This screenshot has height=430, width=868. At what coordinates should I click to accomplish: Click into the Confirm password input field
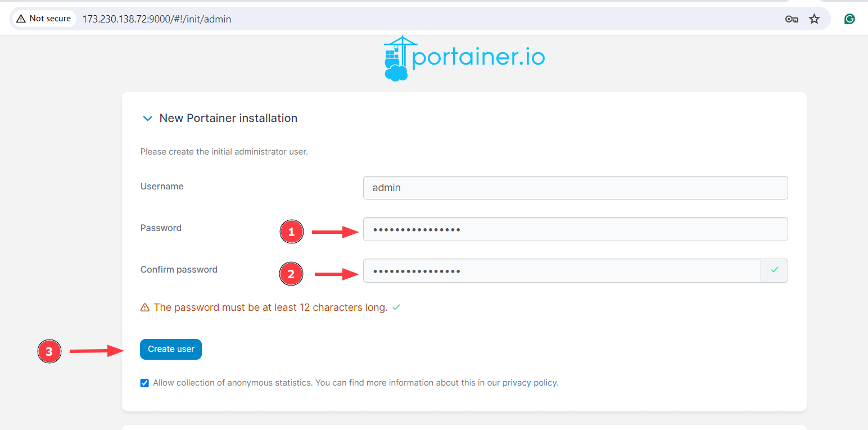point(562,271)
